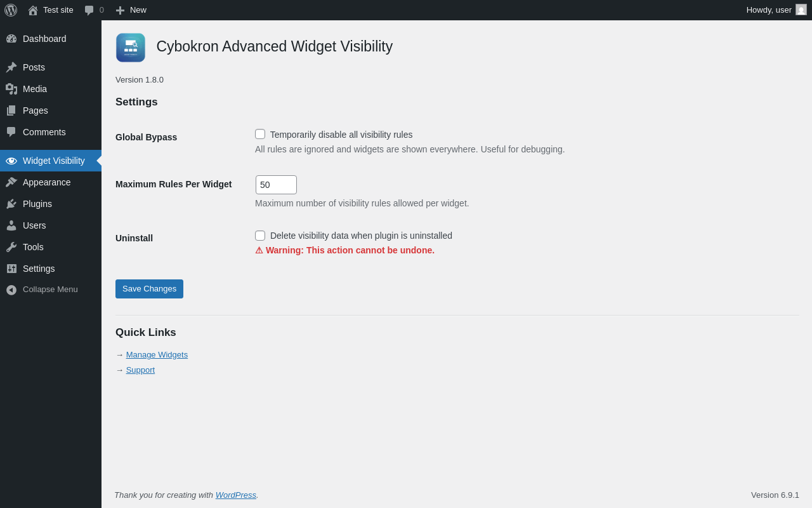Click the Posts pushpin icon
This screenshot has height=508, width=812.
tap(11, 67)
